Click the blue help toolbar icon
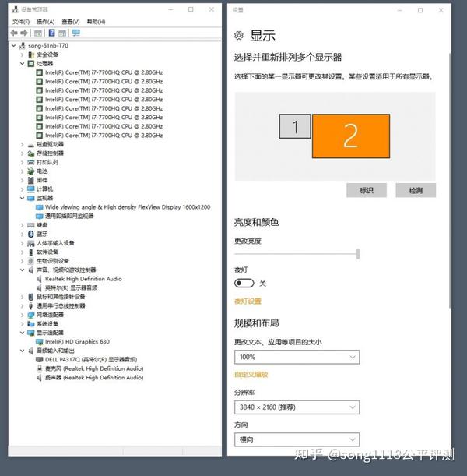Image resolution: width=467 pixels, height=476 pixels. 52,33
